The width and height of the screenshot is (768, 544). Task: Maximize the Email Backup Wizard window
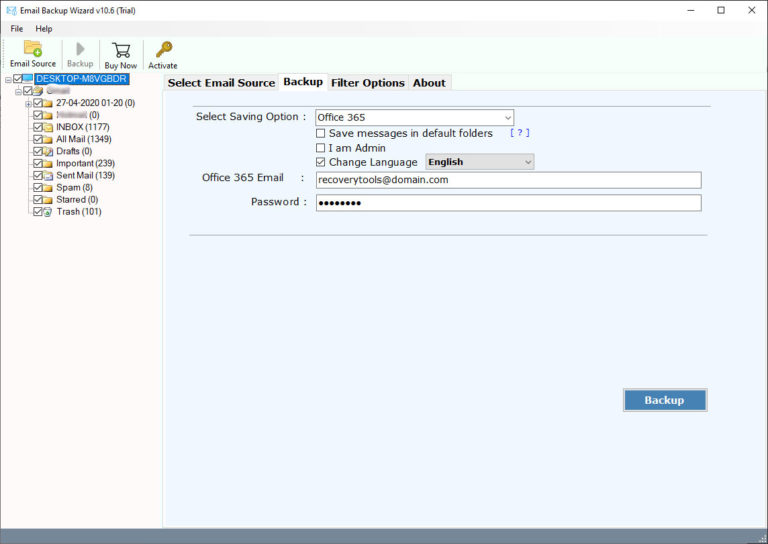pyautogui.click(x=721, y=10)
